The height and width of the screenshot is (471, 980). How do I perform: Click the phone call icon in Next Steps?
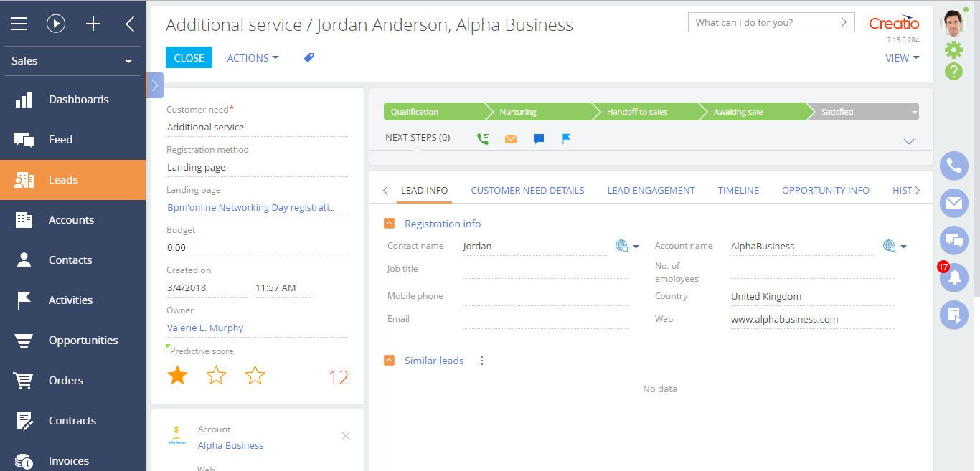tap(483, 138)
